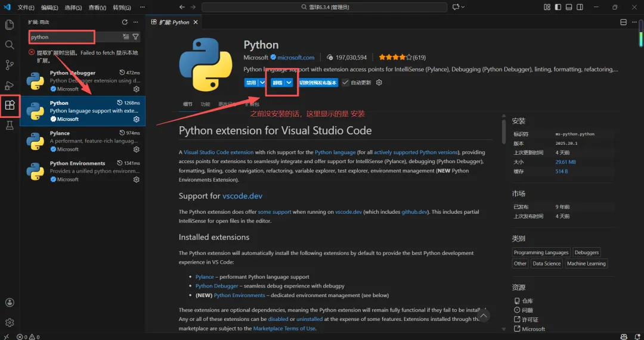The width and height of the screenshot is (644, 340).
Task: Open Copilot chat icon in title bar
Action: pyautogui.click(x=456, y=7)
